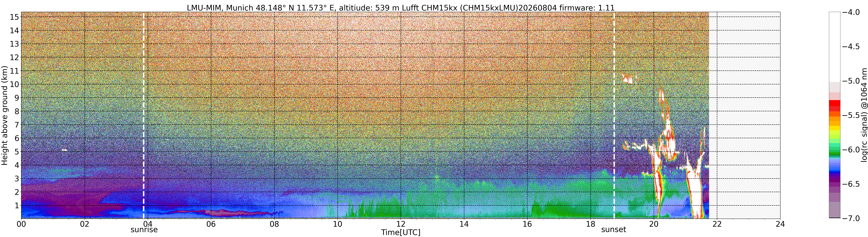Image resolution: width=868 pixels, height=237 pixels.
Task: Click the '24' time tick label
Action: 780,224
